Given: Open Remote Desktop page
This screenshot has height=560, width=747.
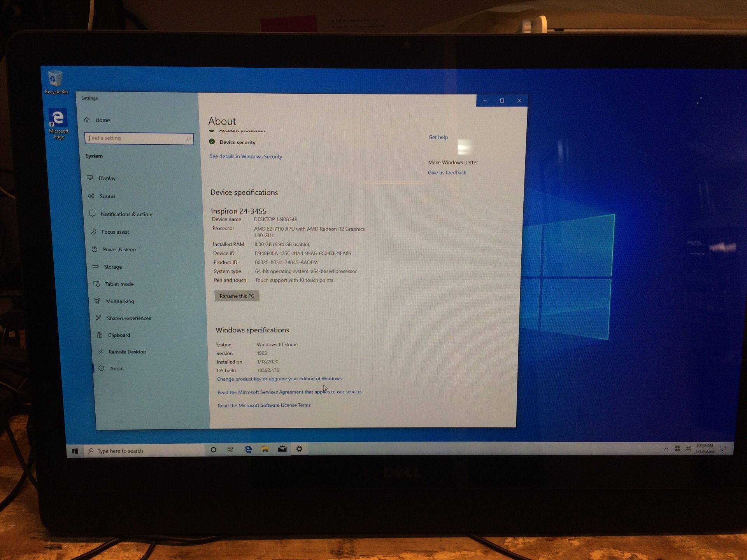Looking at the screenshot, I should point(127,352).
